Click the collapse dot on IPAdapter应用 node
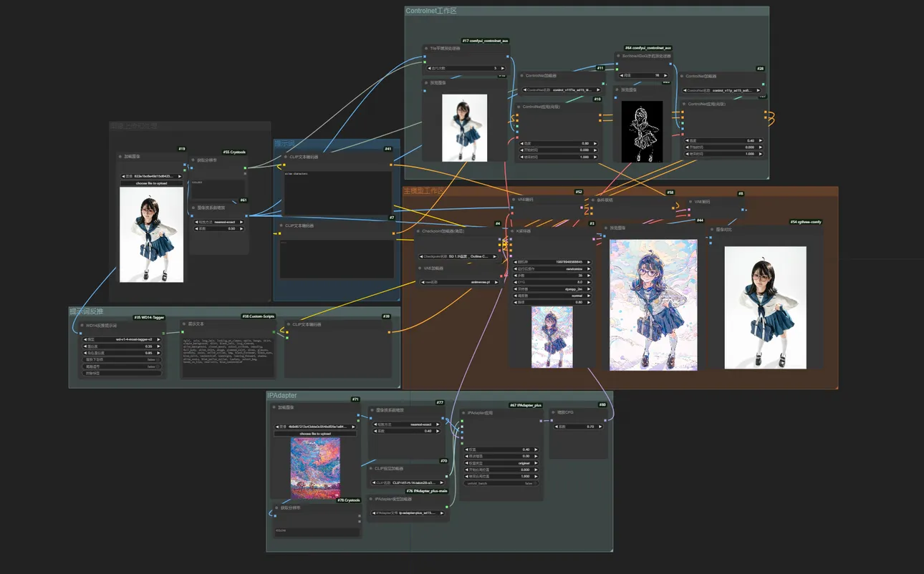The height and width of the screenshot is (574, 924). pyautogui.click(x=464, y=413)
